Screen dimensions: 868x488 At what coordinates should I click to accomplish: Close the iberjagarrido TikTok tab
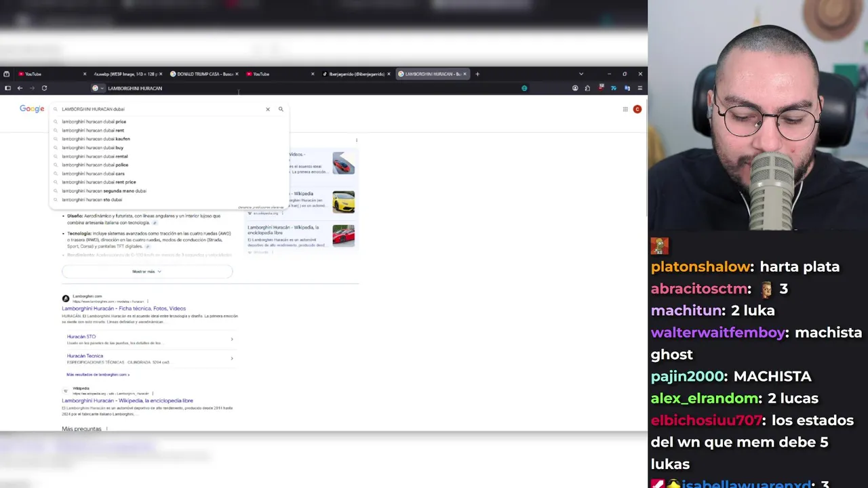[389, 74]
